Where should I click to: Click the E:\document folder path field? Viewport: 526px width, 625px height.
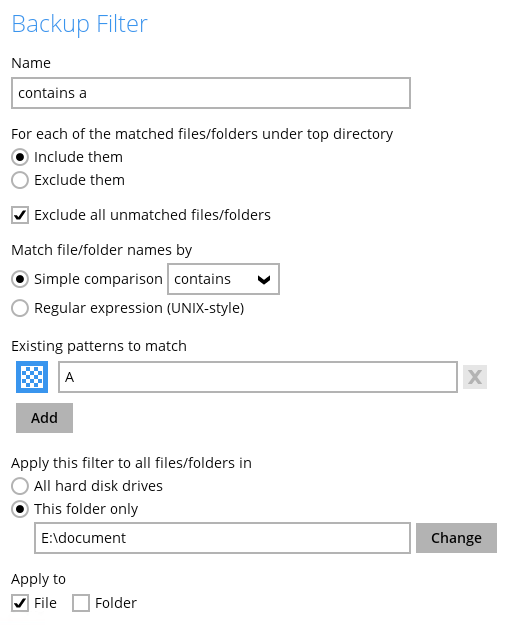pos(222,538)
